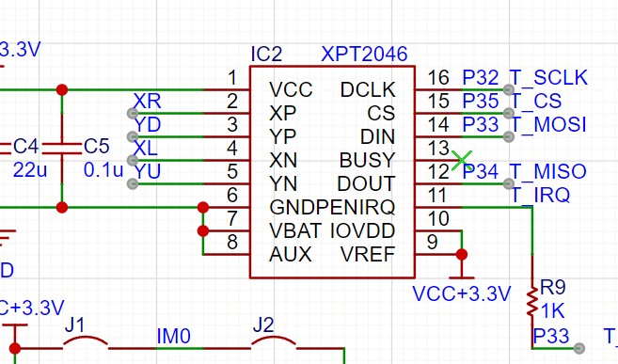618x364 pixels.
Task: Click the T_CS net label
Action: [x=535, y=101]
